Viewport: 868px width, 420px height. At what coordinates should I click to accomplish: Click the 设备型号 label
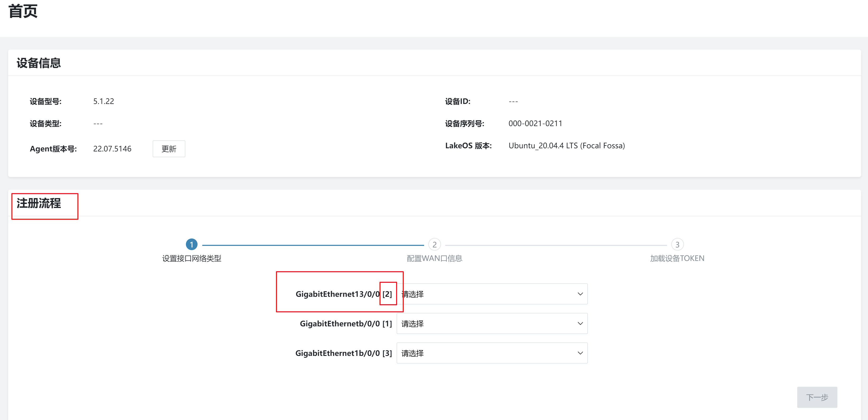45,101
